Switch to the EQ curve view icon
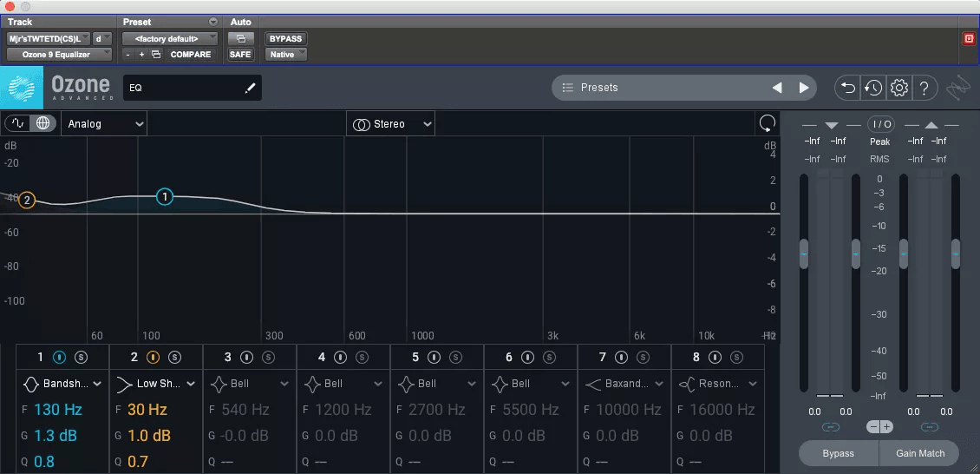980x474 pixels. [18, 124]
